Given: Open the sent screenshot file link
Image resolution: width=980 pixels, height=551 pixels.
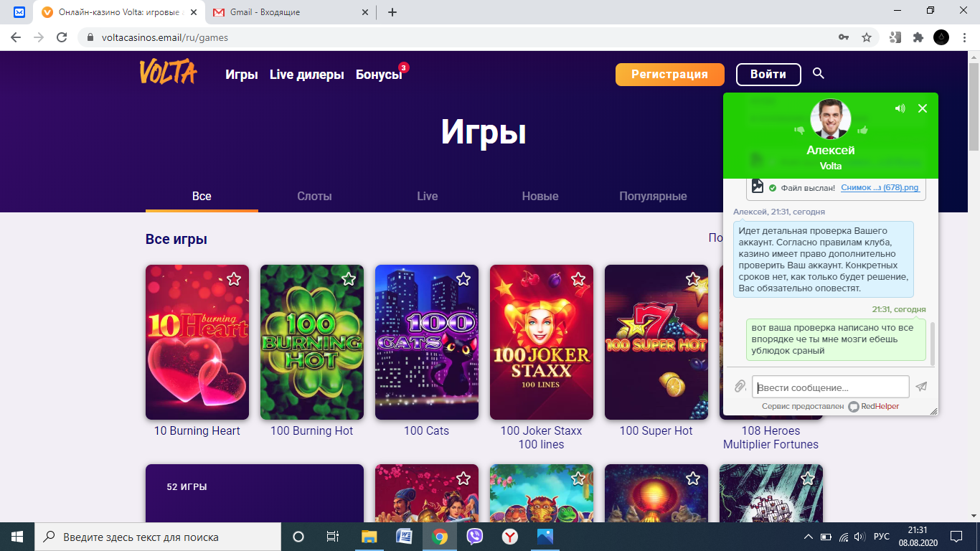Looking at the screenshot, I should coord(880,187).
